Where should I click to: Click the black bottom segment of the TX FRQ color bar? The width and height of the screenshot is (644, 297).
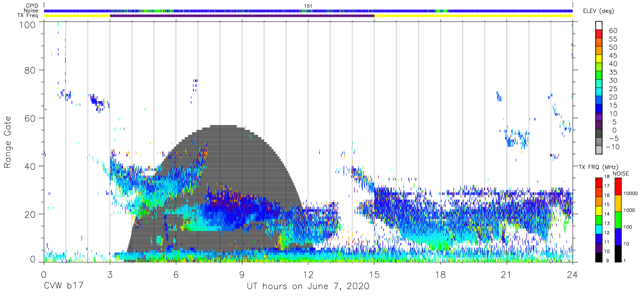pyautogui.click(x=598, y=257)
